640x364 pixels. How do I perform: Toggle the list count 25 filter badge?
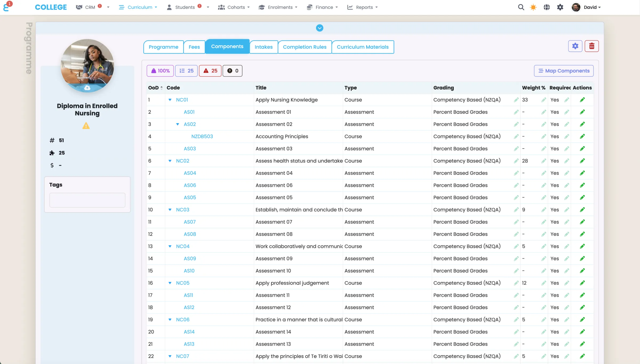[186, 71]
